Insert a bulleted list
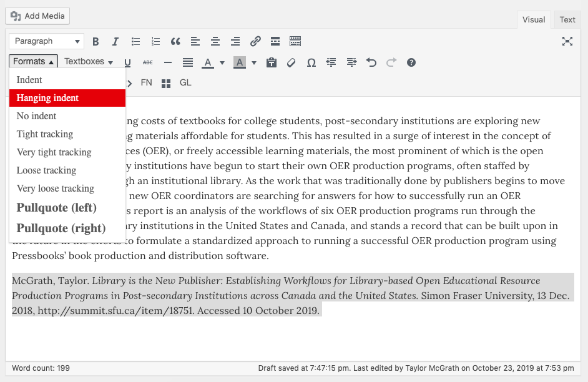The height and width of the screenshot is (382, 588). [x=135, y=42]
